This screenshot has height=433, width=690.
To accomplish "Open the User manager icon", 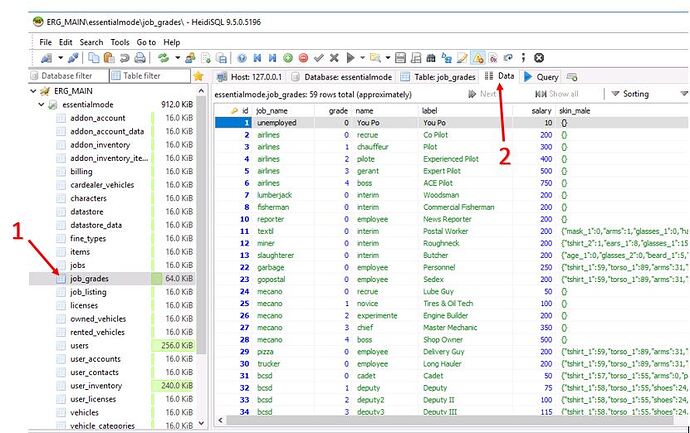I will 191,58.
